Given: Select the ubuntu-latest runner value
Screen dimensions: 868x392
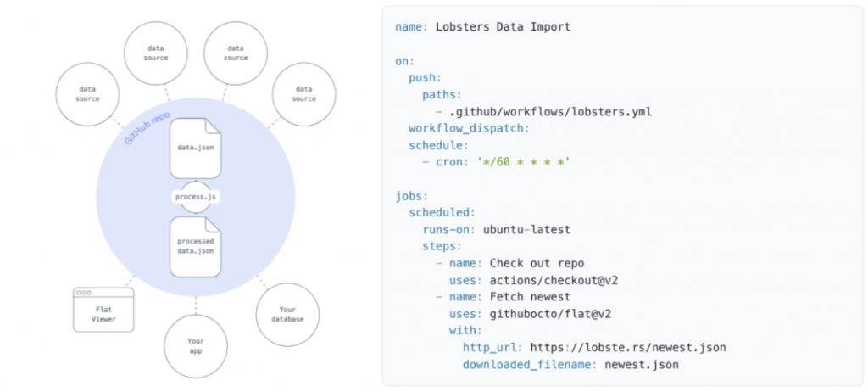Looking at the screenshot, I should [x=526, y=230].
